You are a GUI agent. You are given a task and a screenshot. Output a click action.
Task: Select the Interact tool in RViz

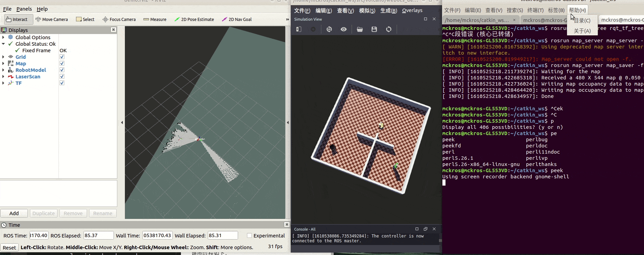(19, 20)
